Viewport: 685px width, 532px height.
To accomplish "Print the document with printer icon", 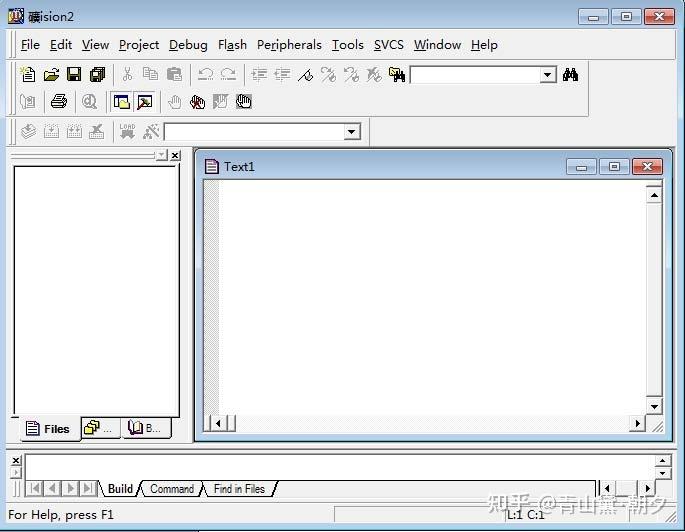I will 59,102.
